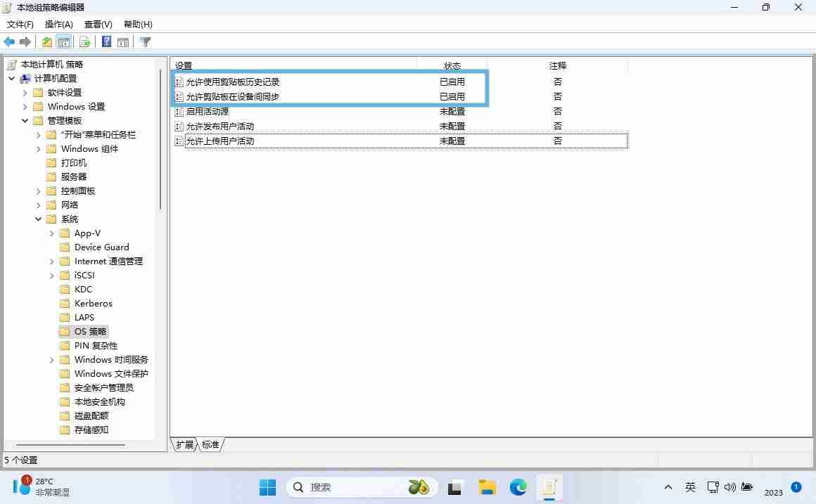Click the Windows Start button

click(x=267, y=486)
